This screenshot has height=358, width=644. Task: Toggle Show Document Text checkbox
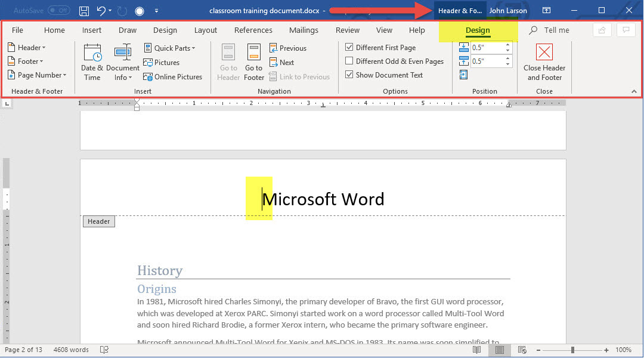[x=349, y=75]
